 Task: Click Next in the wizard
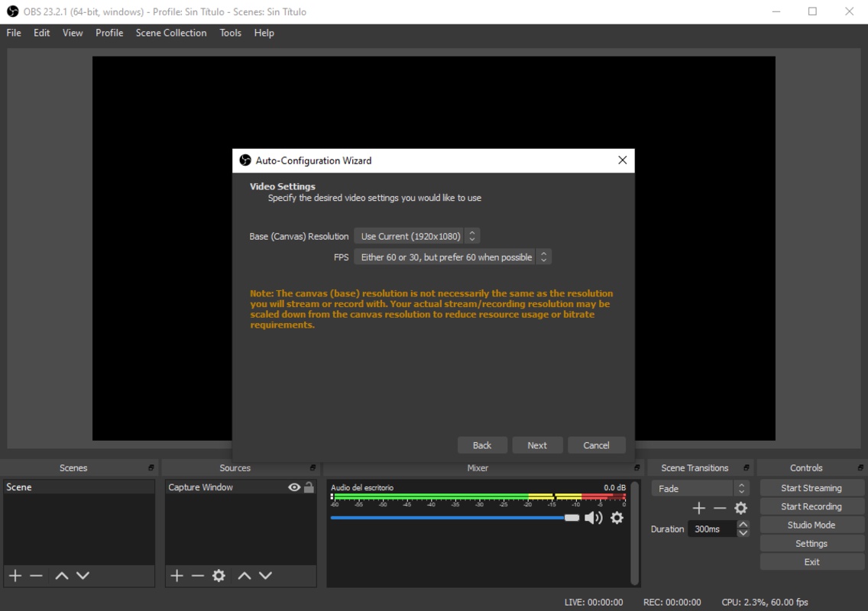click(x=537, y=445)
